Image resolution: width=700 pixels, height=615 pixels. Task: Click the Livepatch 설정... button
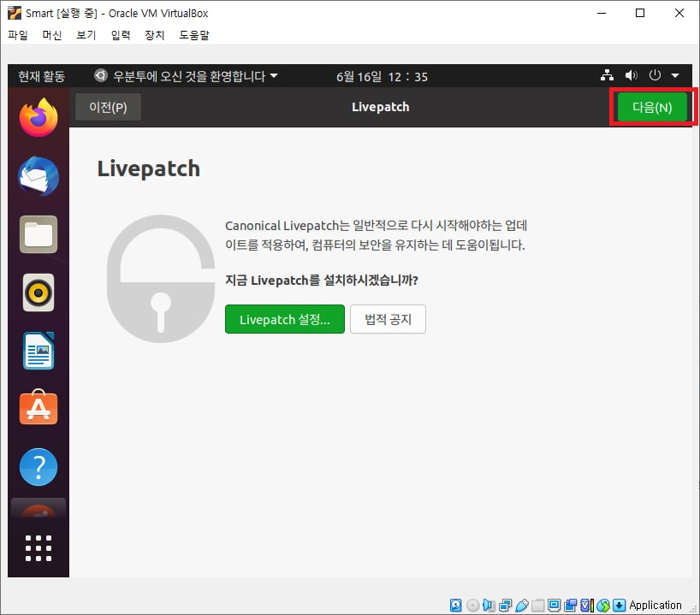coord(285,319)
